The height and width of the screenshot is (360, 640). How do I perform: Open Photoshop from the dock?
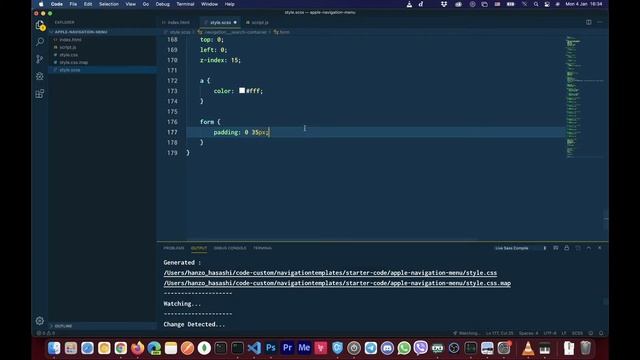click(271, 348)
